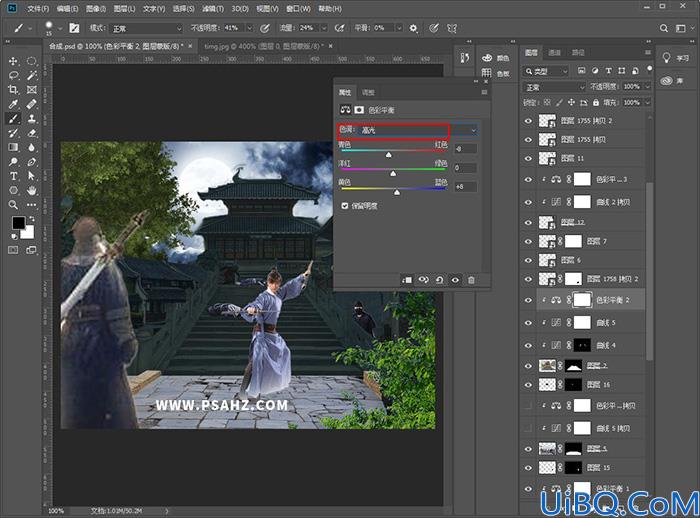
Task: Open the 文件(F) menu
Action: click(38, 8)
